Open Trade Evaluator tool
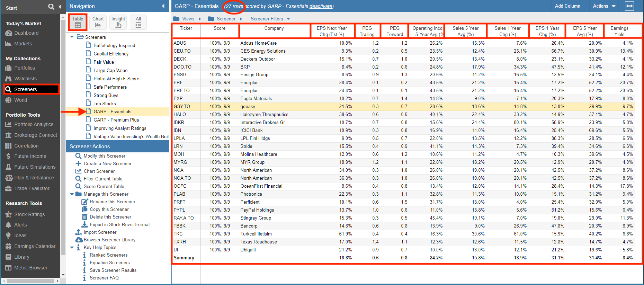Image resolution: width=644 pixels, height=285 pixels. tap(27, 188)
